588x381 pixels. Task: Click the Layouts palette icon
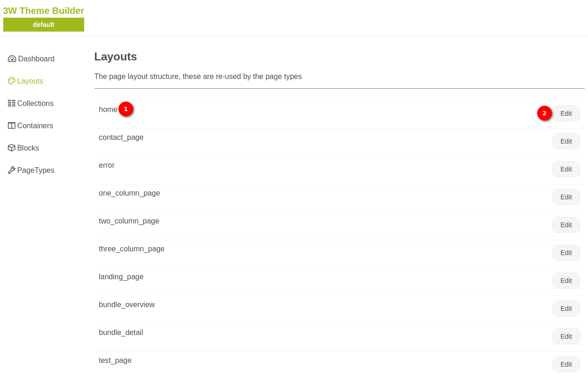(x=12, y=81)
